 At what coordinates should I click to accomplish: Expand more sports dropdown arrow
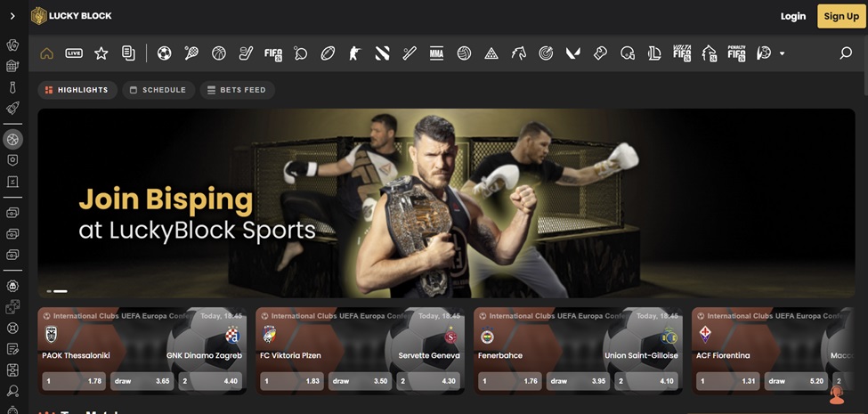point(783,53)
